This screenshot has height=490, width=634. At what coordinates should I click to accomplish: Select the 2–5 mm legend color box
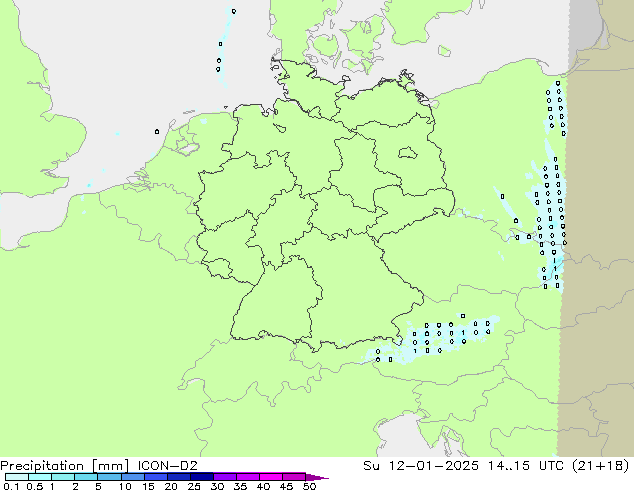(86, 477)
